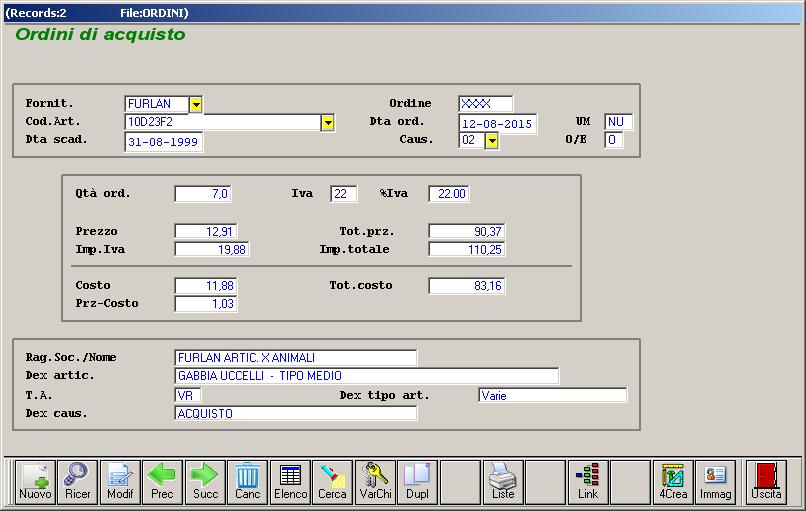Image resolution: width=806 pixels, height=511 pixels.
Task: Click the %Iva field showing 22.00
Action: 449,194
